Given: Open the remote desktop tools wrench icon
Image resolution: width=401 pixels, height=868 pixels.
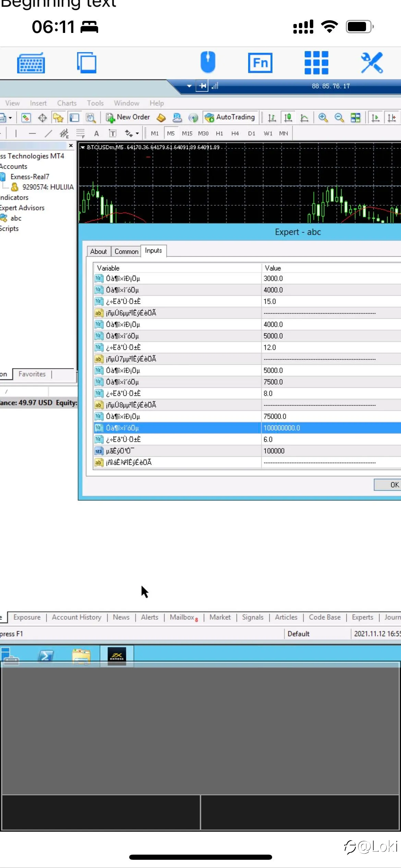Looking at the screenshot, I should pos(372,63).
